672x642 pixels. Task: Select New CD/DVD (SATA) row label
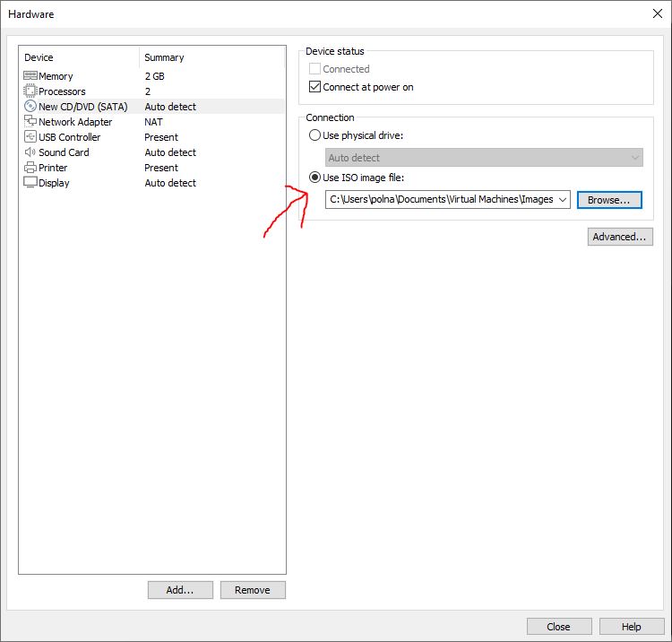tap(83, 107)
